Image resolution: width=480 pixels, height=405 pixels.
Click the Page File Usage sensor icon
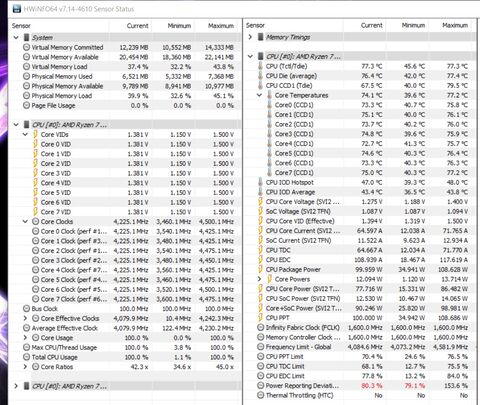26,105
